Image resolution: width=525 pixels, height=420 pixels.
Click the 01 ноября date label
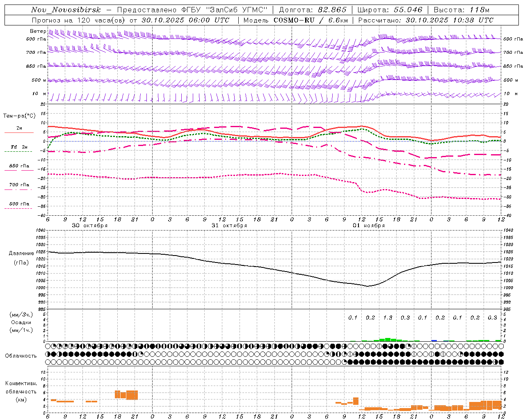[x=369, y=226]
